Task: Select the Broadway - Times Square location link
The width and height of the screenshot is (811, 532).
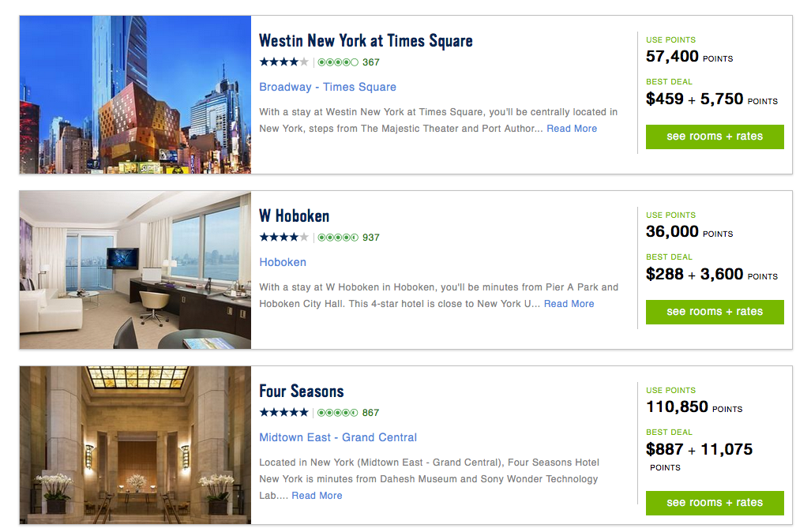Action: tap(328, 87)
